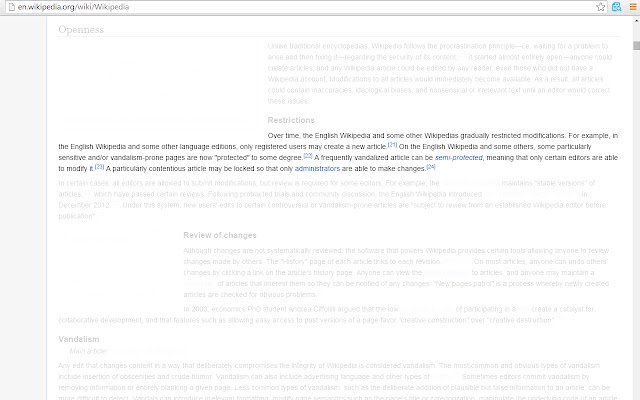640x400 pixels.
Task: Open the Chrome hamburger menu
Action: 633,7
